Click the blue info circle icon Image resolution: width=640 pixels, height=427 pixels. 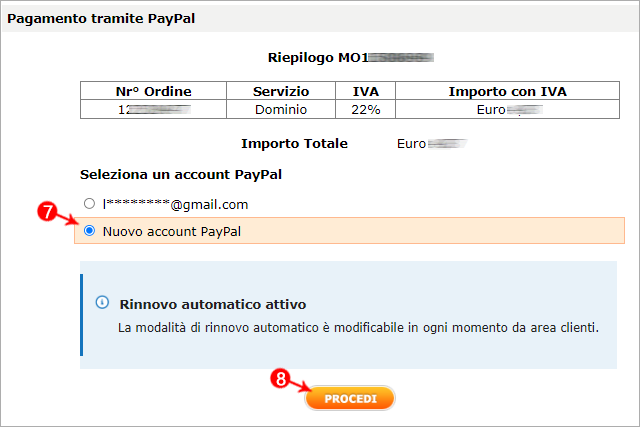point(102,302)
